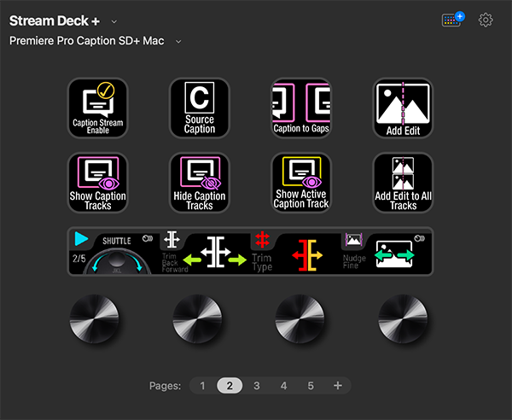Click the Caption Stream Enable key
Image resolution: width=512 pixels, height=420 pixels.
tap(97, 108)
